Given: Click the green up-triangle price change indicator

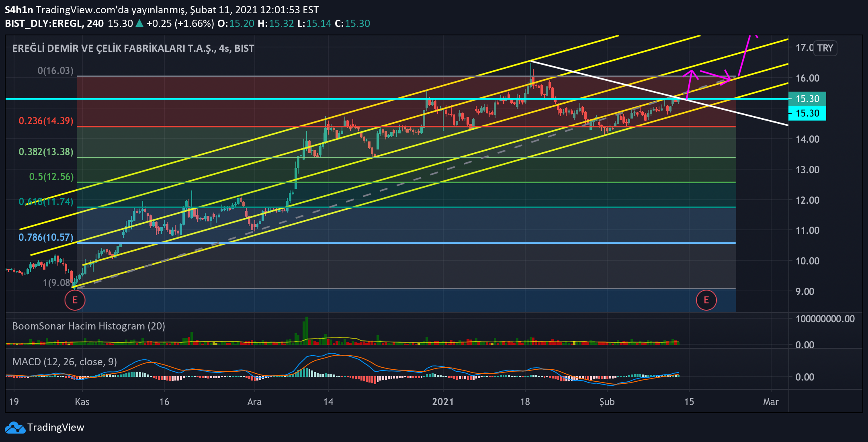Looking at the screenshot, I should (x=139, y=23).
